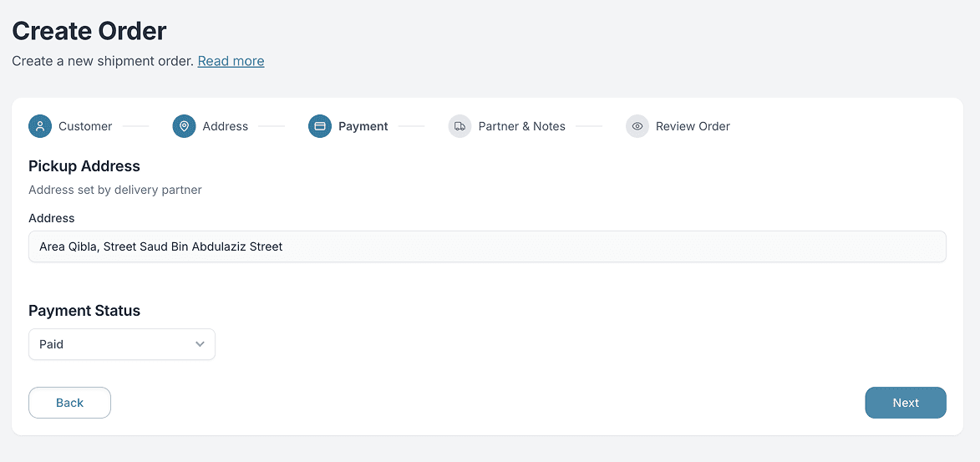The image size is (980, 462).
Task: Click into the pickup Address input field
Action: pyautogui.click(x=487, y=246)
